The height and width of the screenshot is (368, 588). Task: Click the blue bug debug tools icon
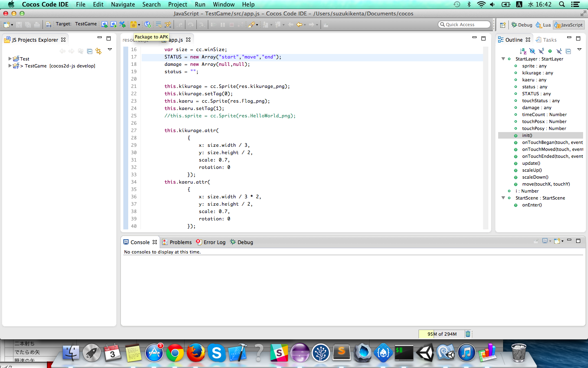[122, 25]
